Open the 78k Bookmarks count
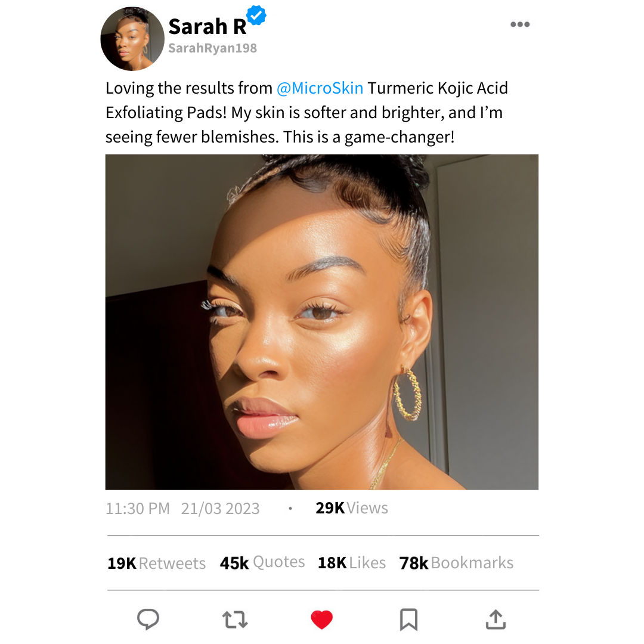The height and width of the screenshot is (644, 644). 456,563
